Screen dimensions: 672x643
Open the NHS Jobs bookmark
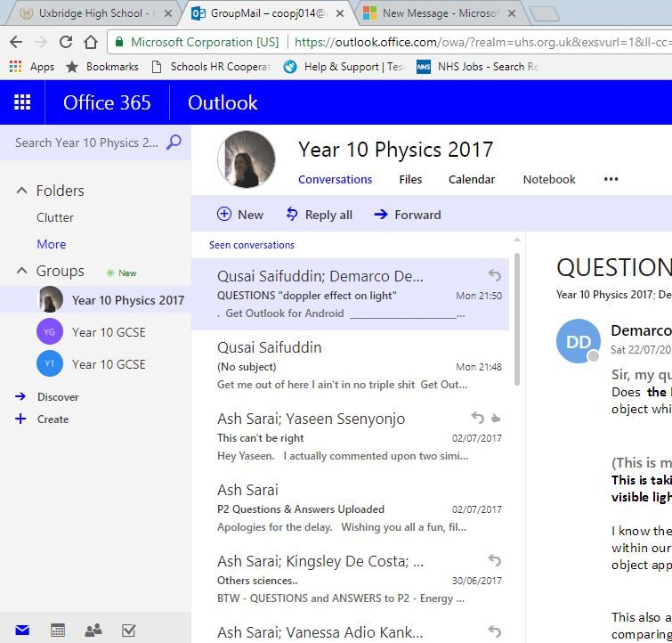coord(477,67)
